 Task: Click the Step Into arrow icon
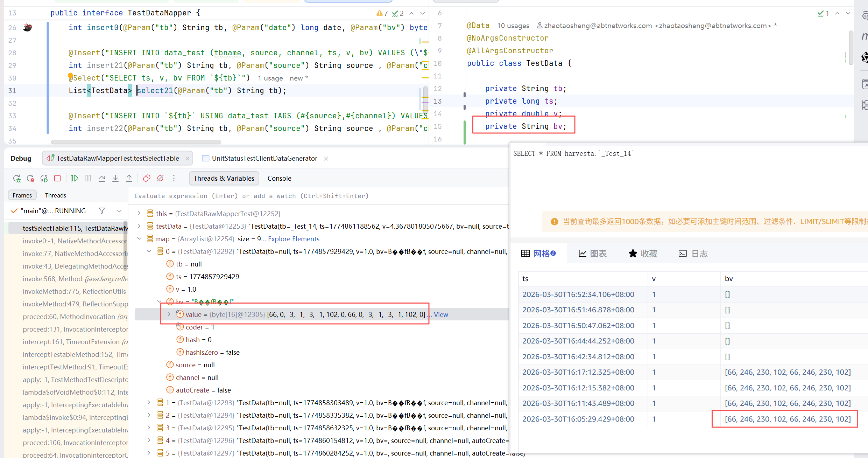[x=115, y=179]
